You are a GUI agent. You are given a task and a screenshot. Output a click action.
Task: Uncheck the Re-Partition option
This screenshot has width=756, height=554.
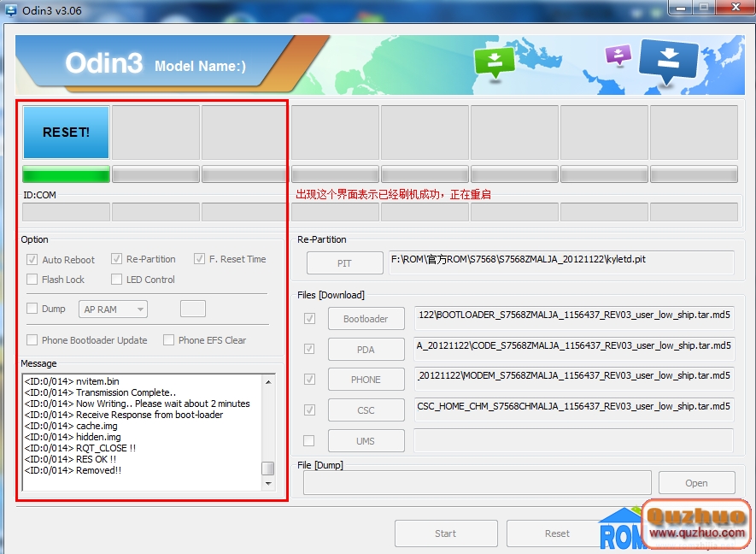pos(115,259)
